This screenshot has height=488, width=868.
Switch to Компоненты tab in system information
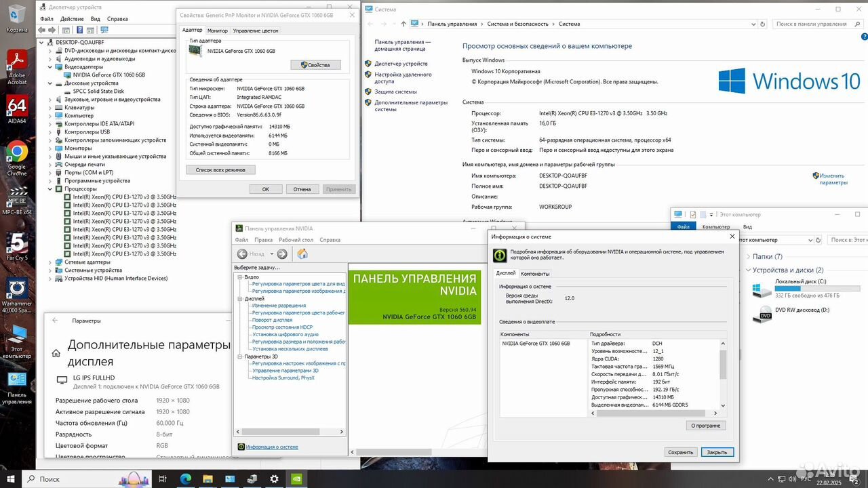tap(535, 273)
